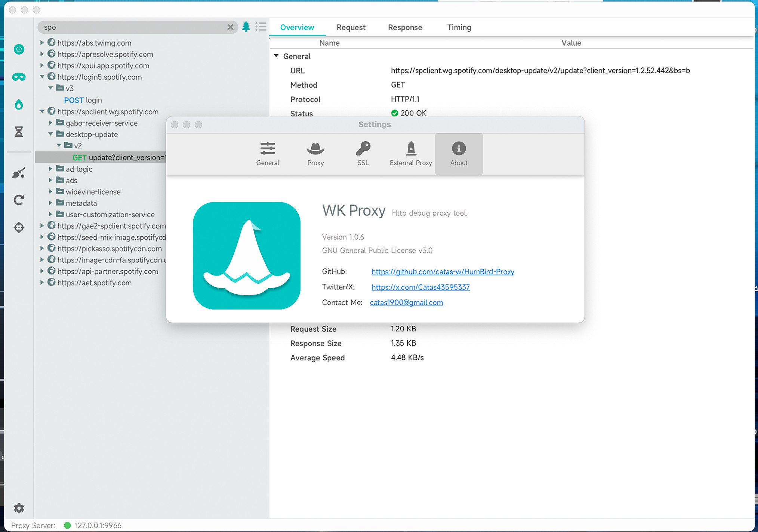Screen dimensions: 758x532
Task: Collapse the desktop-update folder
Action: tap(50, 134)
